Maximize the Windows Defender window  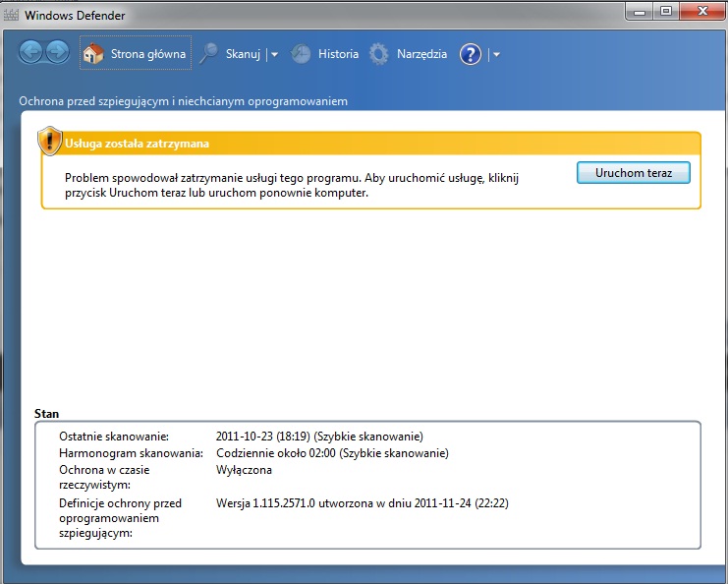[666, 12]
